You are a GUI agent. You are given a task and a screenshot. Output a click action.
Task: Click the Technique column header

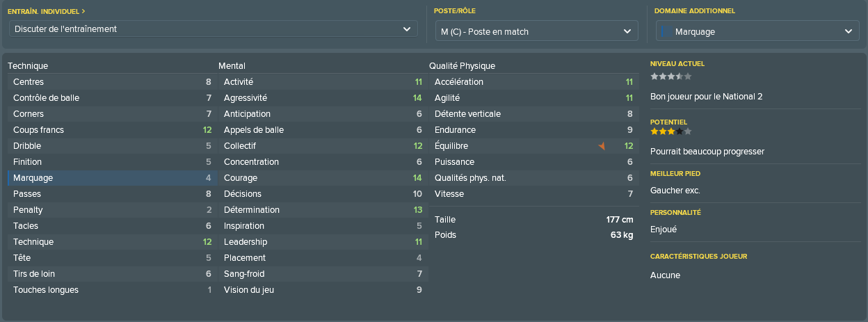pos(28,66)
